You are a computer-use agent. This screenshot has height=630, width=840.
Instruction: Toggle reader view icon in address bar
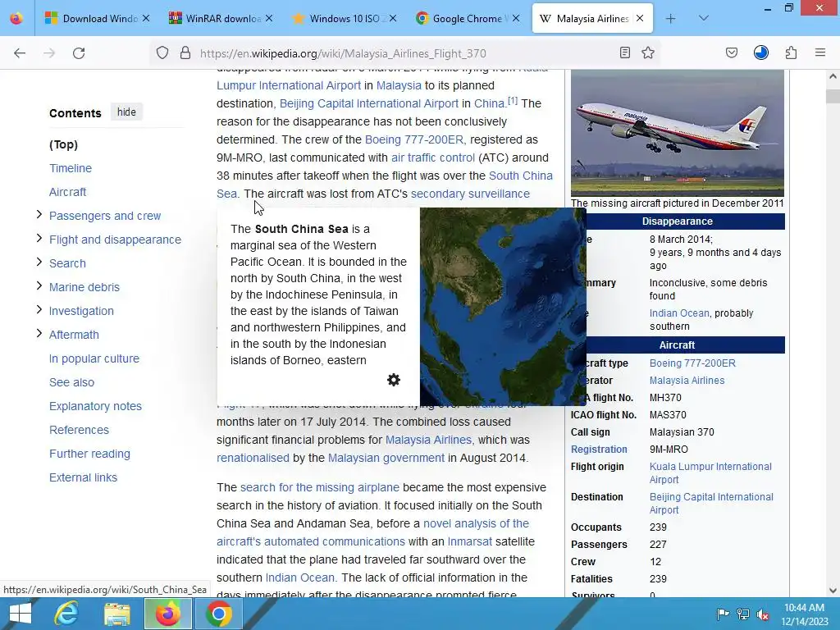coord(624,53)
